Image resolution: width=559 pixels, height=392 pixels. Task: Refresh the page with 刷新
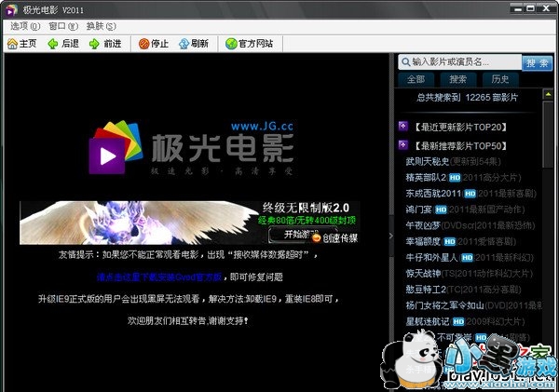click(193, 44)
